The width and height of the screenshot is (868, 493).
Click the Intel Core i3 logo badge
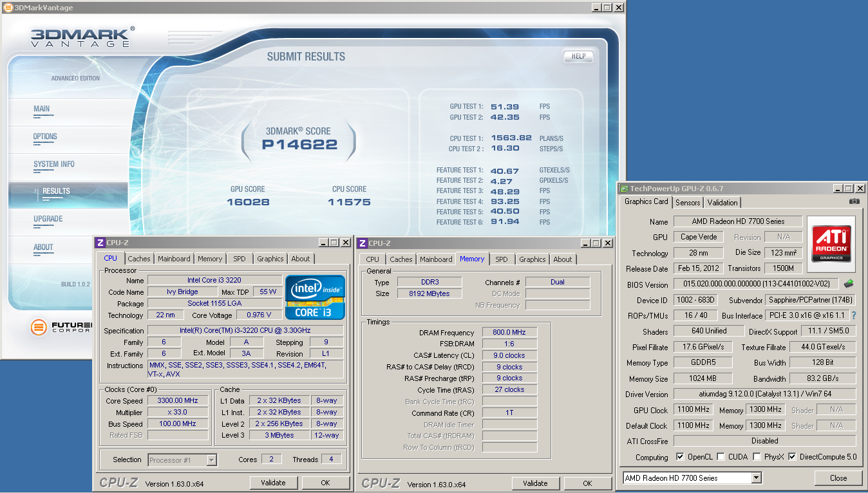315,297
